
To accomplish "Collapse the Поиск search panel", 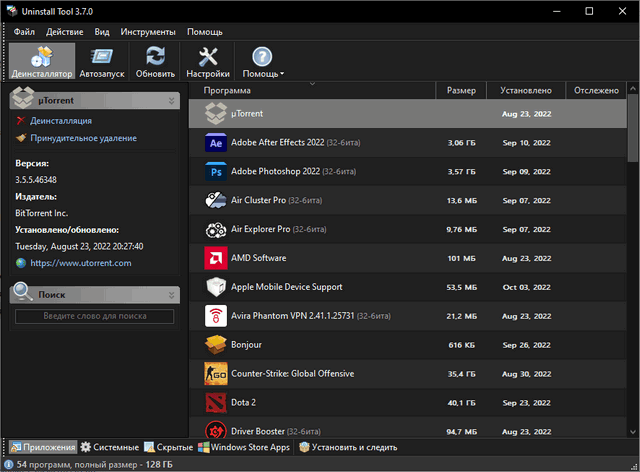I will pyautogui.click(x=171, y=294).
